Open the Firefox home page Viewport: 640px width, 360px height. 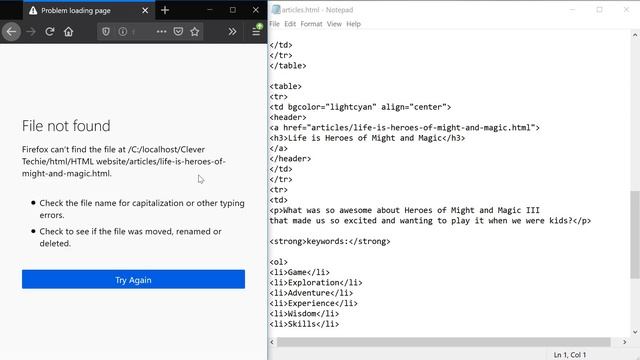[69, 31]
